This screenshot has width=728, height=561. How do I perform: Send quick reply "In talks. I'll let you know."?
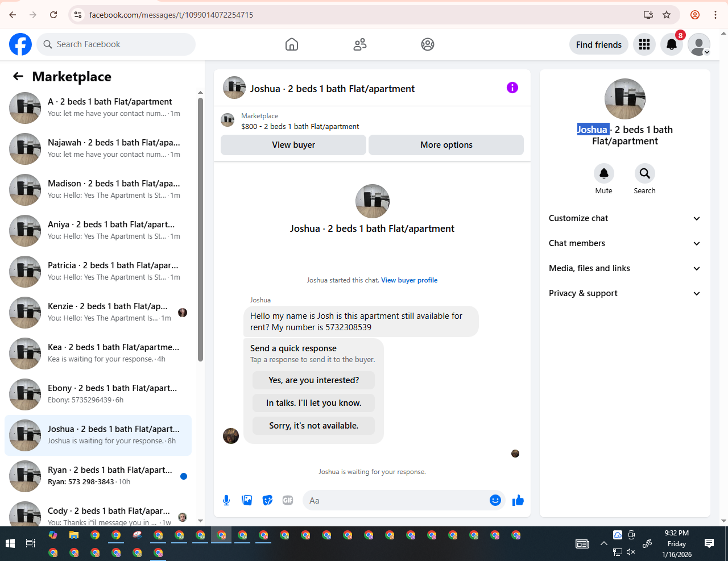(314, 403)
